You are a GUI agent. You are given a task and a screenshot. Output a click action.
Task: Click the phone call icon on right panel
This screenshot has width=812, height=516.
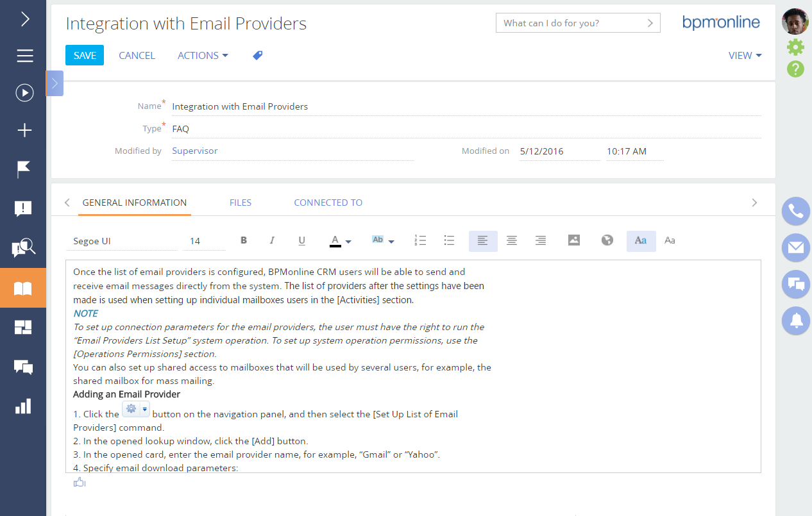pos(796,211)
